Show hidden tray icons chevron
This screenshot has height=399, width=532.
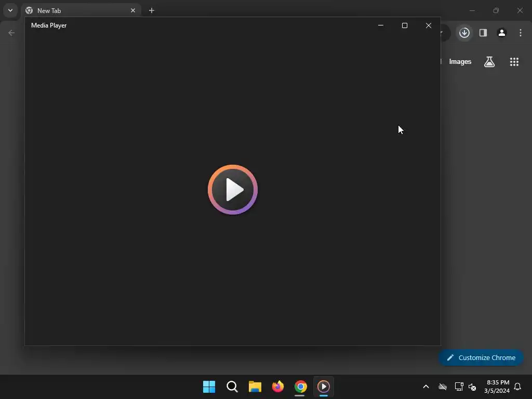(426, 387)
